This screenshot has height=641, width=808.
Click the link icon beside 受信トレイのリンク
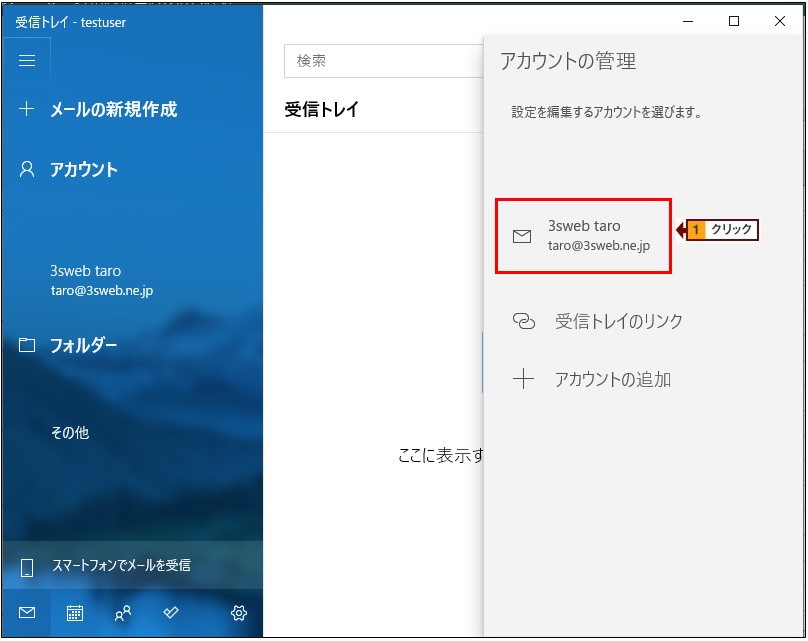(524, 321)
